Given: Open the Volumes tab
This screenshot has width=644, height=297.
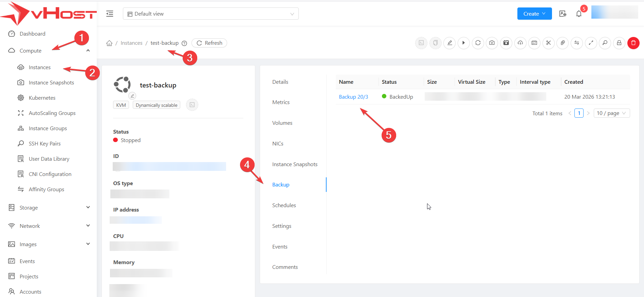Looking at the screenshot, I should click(x=282, y=123).
